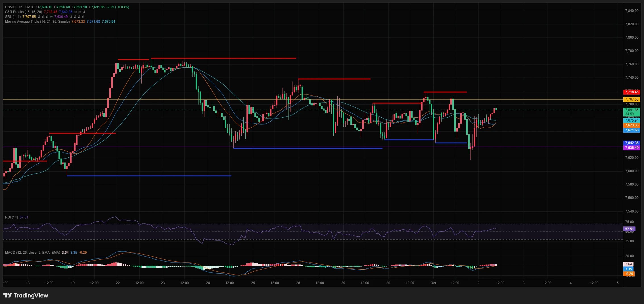
Task: Click the yellow 7,707.55 price tag
Action: (x=632, y=99)
